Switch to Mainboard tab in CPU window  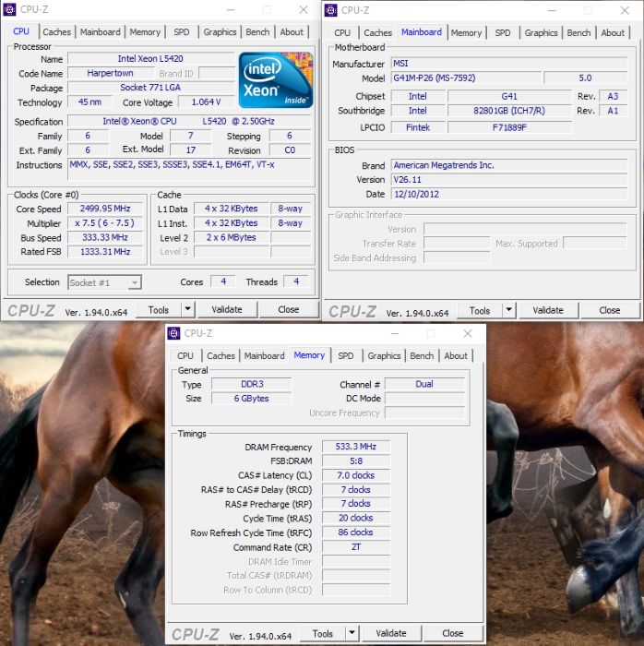pyautogui.click(x=100, y=32)
